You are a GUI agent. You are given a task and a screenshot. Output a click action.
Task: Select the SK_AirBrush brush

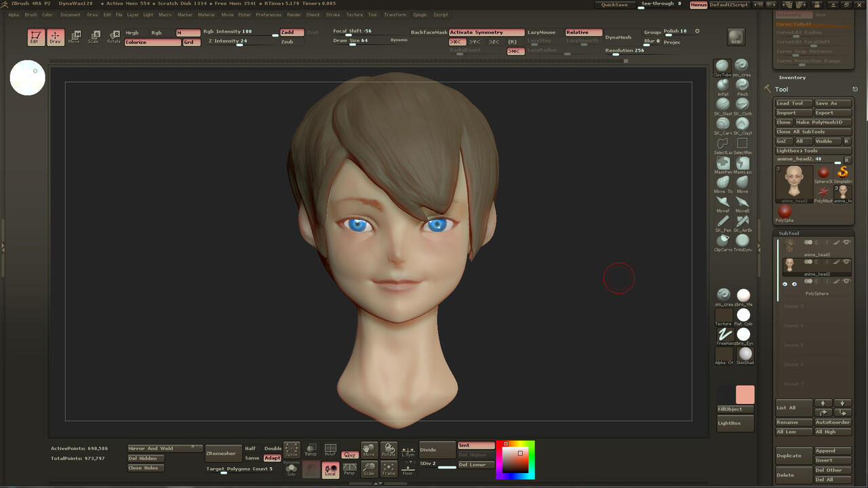[x=743, y=222]
